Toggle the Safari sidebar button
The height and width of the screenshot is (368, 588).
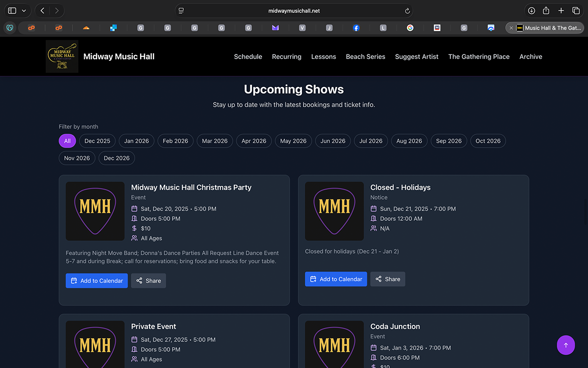coord(12,10)
